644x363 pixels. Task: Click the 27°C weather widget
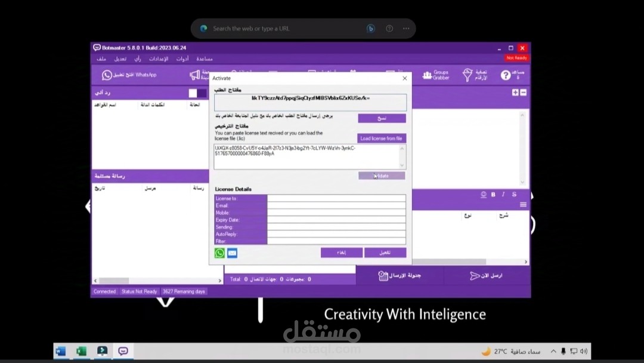(512, 351)
